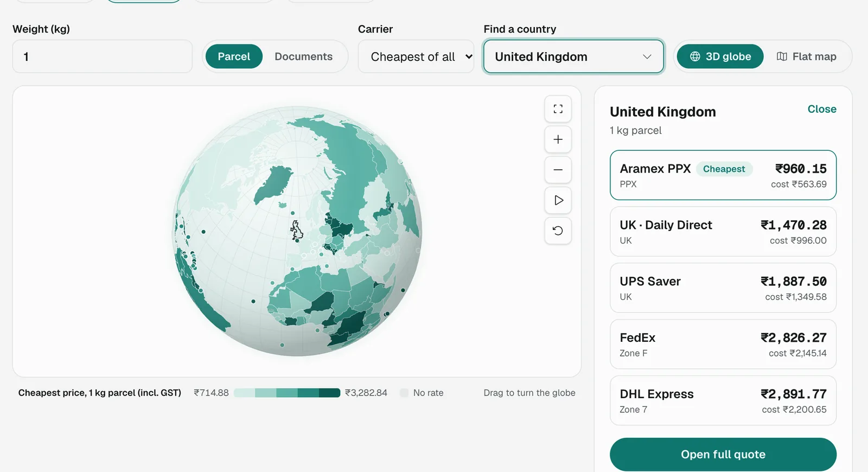Click the ₹2,826.27 price text
The width and height of the screenshot is (868, 472).
(794, 338)
